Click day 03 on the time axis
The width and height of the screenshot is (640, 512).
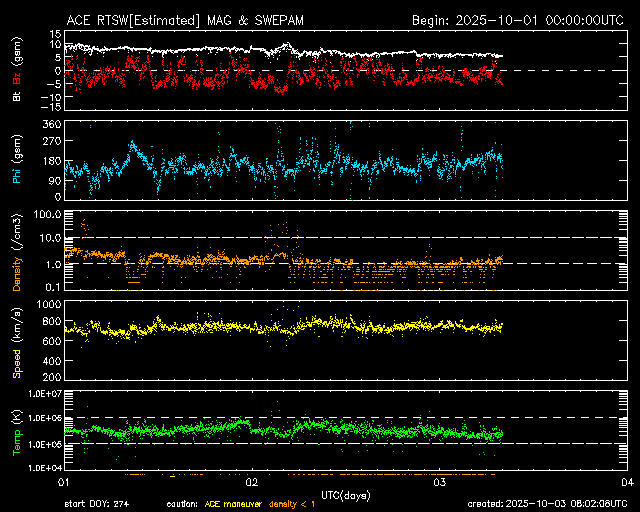point(439,482)
